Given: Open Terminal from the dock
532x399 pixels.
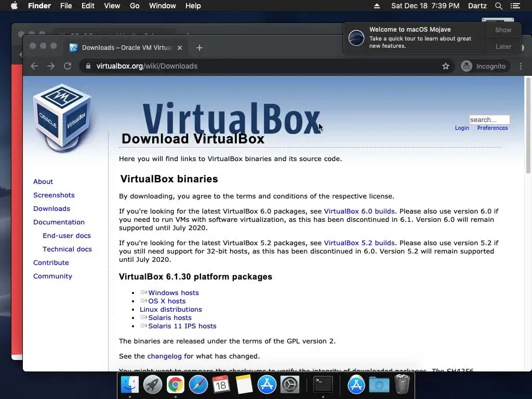Looking at the screenshot, I should coord(323,385).
